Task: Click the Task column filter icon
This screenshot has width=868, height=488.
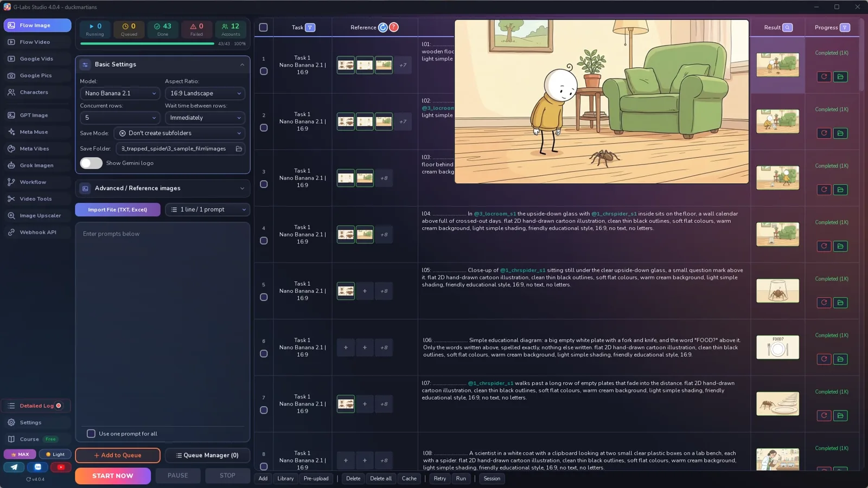Action: coord(310,28)
